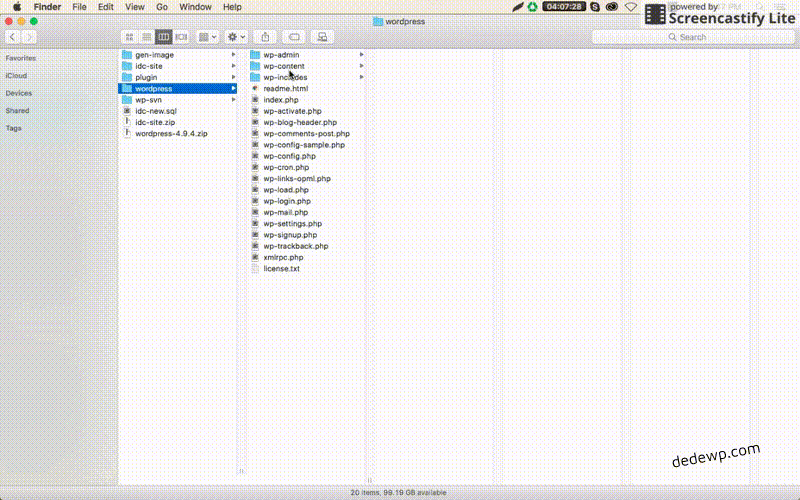Viewport: 800px width, 500px height.
Task: Click the Creative Cloud menu bar icon
Action: tap(612, 7)
